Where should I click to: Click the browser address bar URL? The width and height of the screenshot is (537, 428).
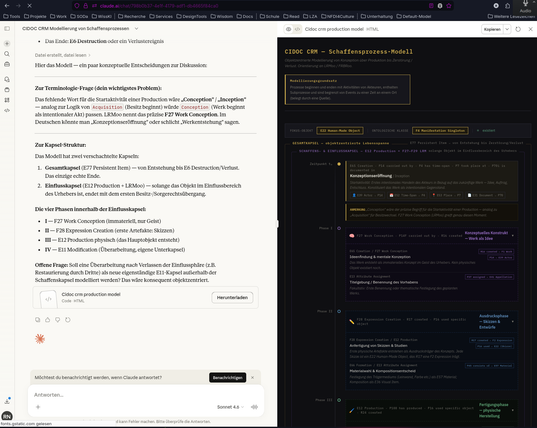pyautogui.click(x=159, y=6)
